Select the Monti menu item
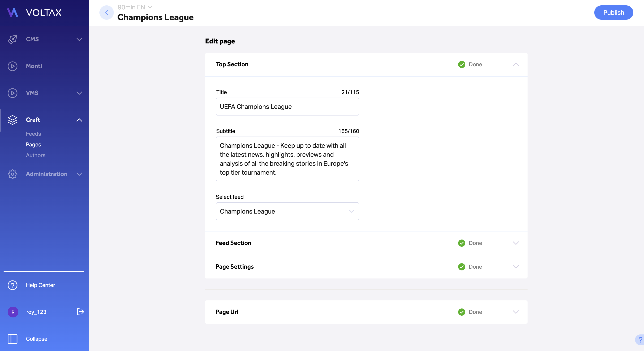Viewport: 644px width, 351px height. click(34, 66)
